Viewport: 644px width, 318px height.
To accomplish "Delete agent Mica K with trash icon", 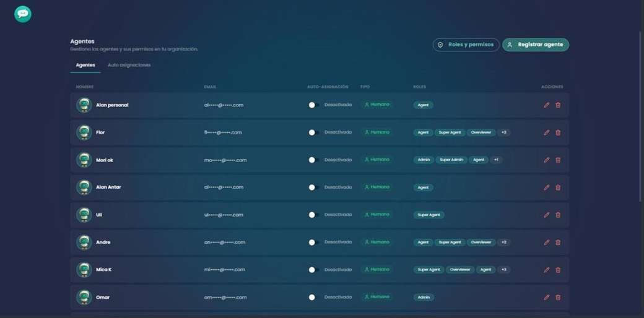I will [558, 270].
